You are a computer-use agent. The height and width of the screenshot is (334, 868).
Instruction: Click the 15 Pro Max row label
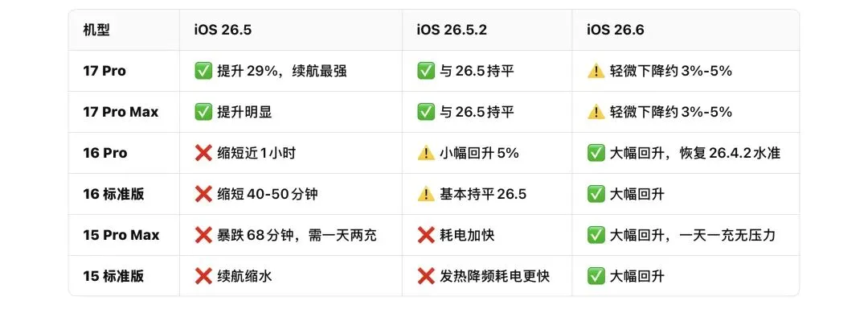coord(121,235)
